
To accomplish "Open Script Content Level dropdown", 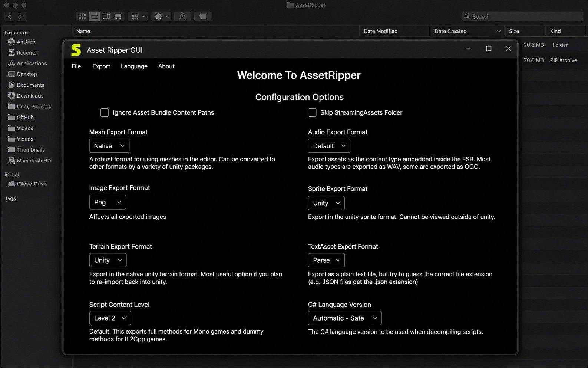I will tap(110, 318).
